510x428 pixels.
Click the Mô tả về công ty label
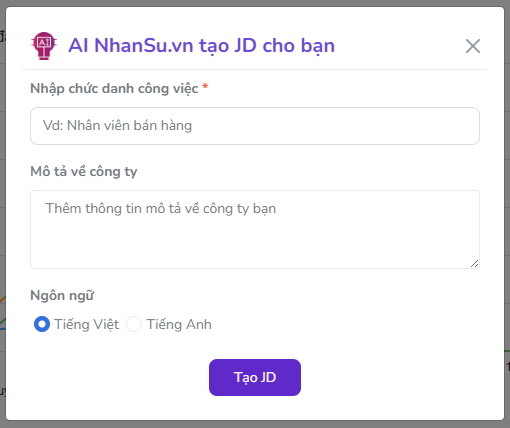84,172
